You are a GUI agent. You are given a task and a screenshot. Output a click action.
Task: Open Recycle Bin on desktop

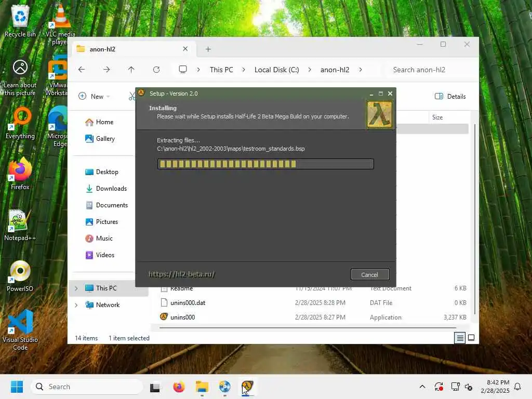click(20, 21)
